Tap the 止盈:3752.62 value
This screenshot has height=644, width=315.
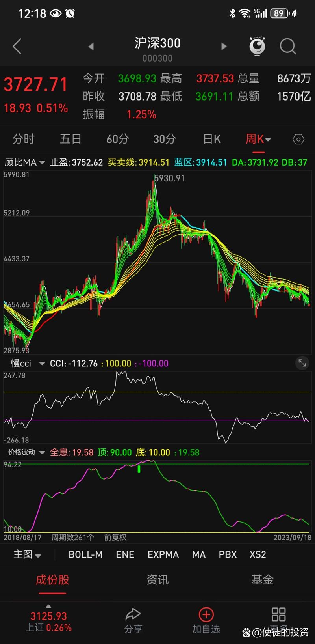pyautogui.click(x=76, y=162)
